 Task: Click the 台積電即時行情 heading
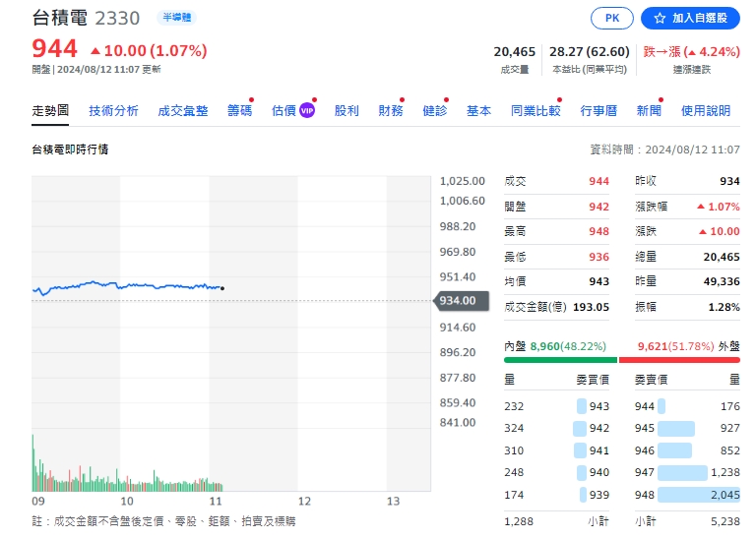click(70, 150)
